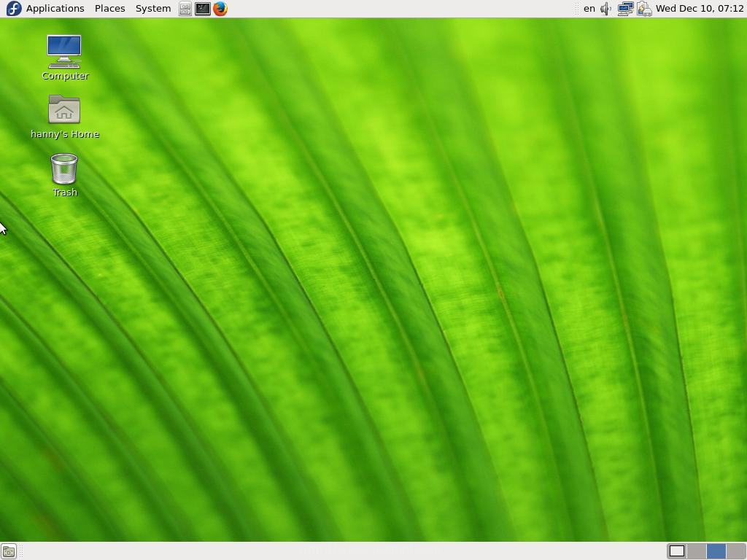Click the Fedora logo icon
Image resolution: width=747 pixels, height=560 pixels.
[x=13, y=9]
